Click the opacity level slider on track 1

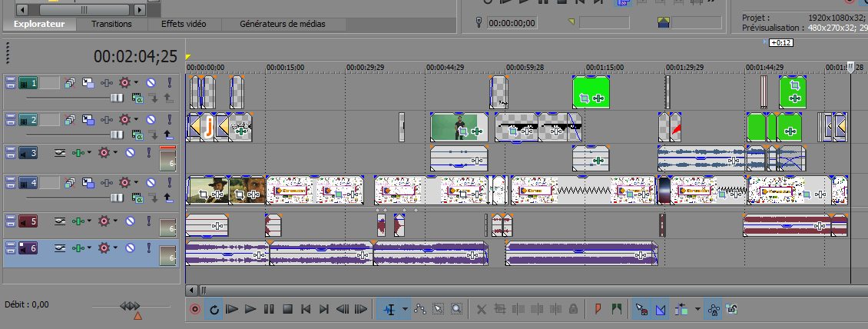point(117,98)
